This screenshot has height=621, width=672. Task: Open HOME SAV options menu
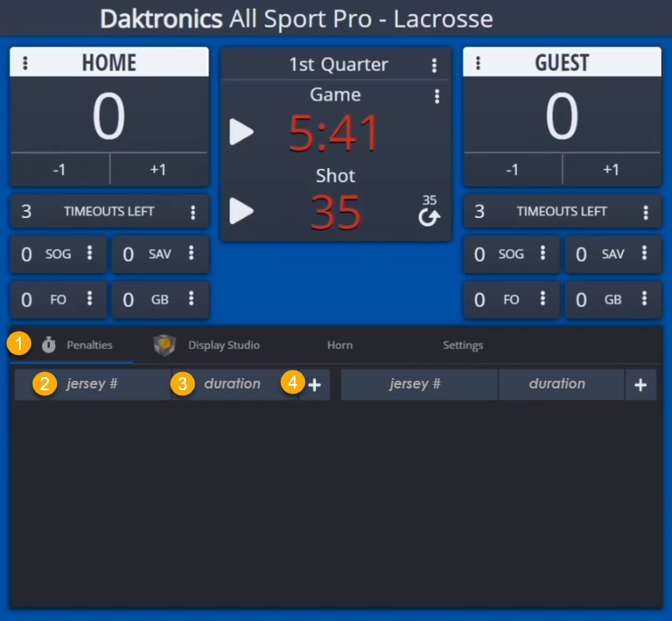(191, 253)
